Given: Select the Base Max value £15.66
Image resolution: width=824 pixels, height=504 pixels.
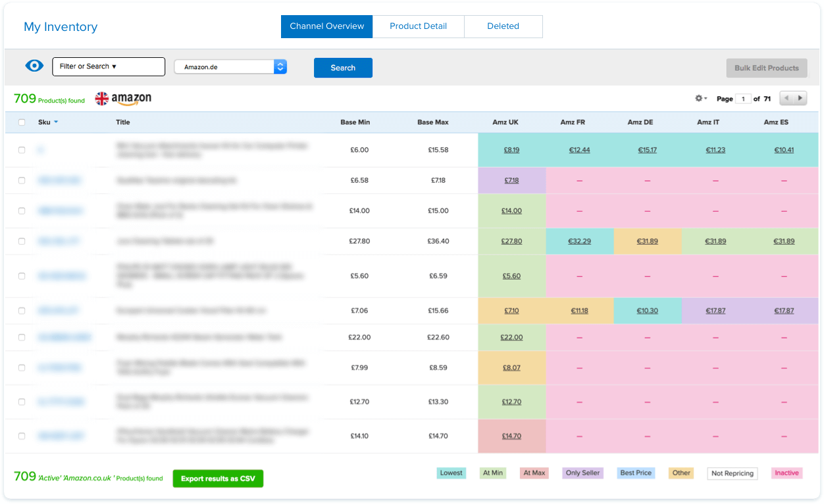Looking at the screenshot, I should (438, 311).
